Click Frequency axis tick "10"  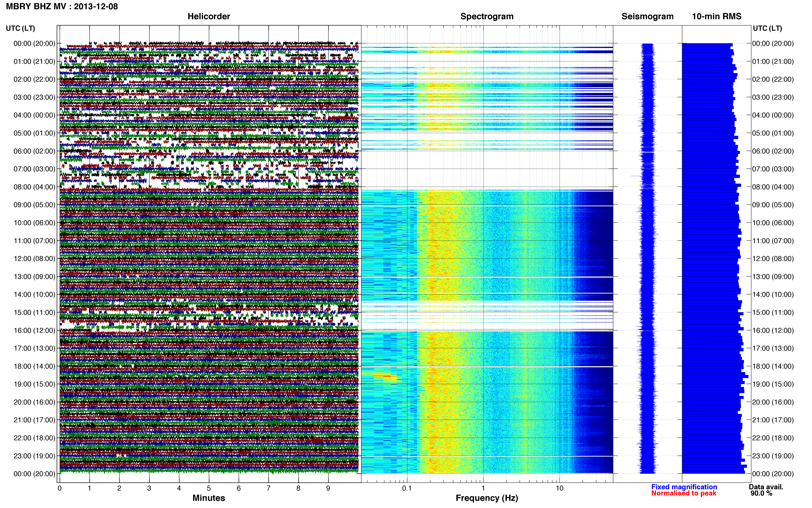pyautogui.click(x=559, y=488)
